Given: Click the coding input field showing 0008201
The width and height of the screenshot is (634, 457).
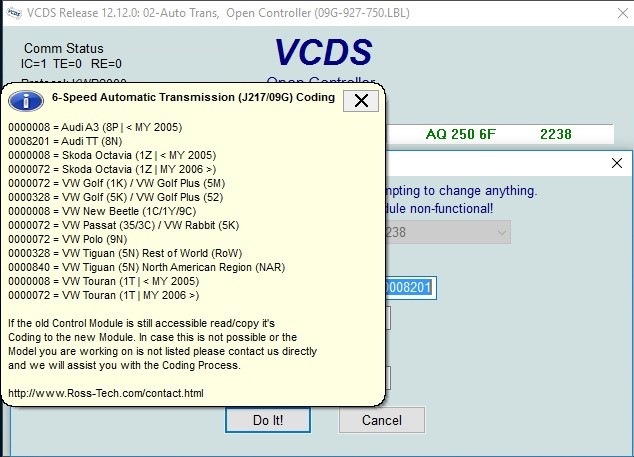Looking at the screenshot, I should [x=410, y=288].
